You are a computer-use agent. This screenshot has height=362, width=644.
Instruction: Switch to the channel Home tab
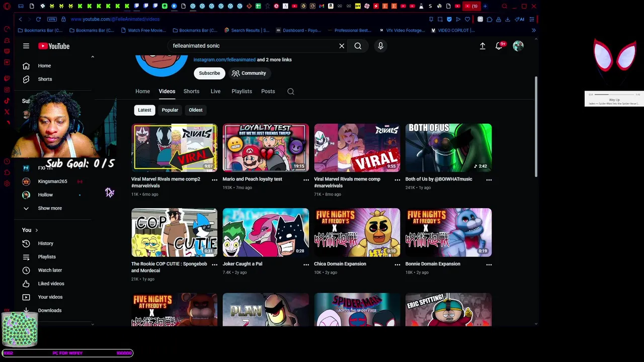click(142, 92)
